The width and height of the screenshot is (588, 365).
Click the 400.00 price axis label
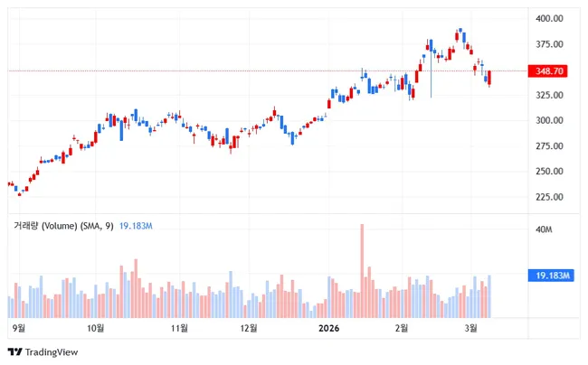pyautogui.click(x=550, y=18)
